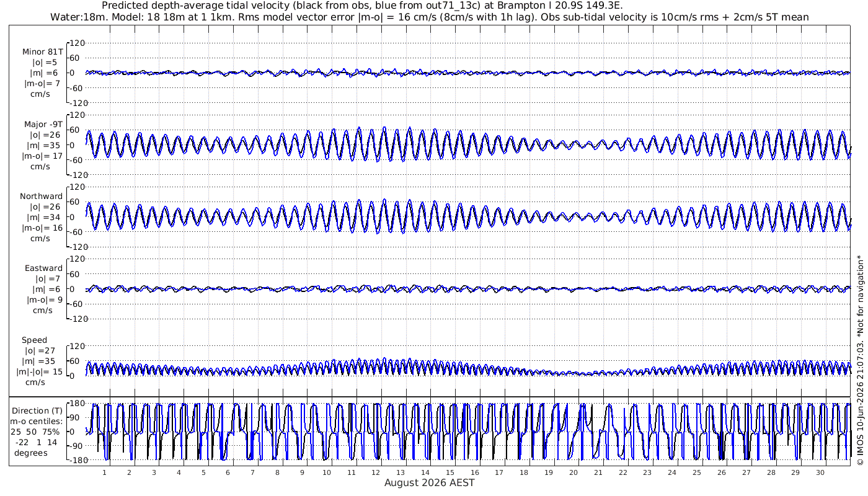Click the '180' top tick of Direction axis
This screenshot has width=868, height=496.
(77, 404)
